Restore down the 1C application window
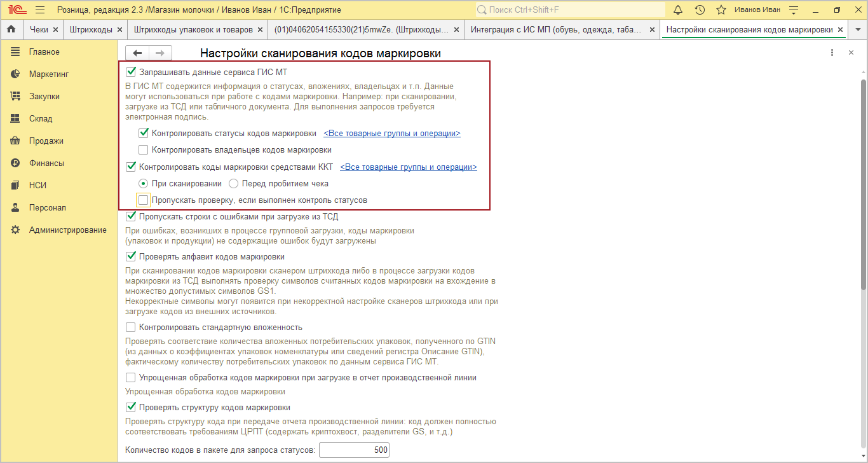Screen dimensions: 868x463 coord(837,10)
